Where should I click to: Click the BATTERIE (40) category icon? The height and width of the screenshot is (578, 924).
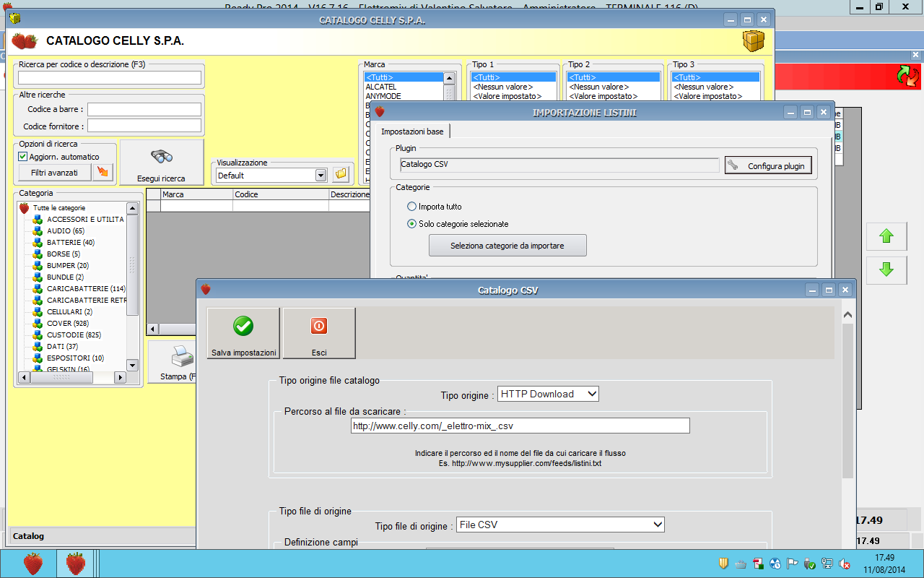(x=38, y=243)
